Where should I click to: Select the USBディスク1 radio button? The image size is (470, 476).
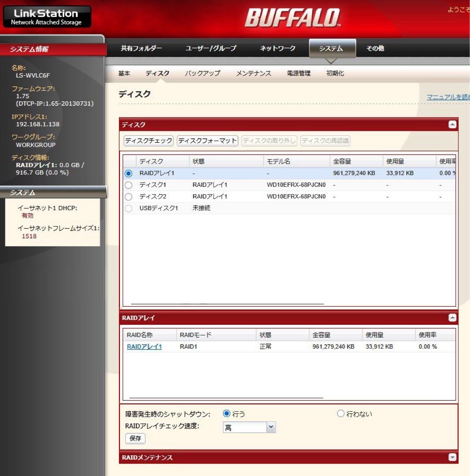point(128,208)
